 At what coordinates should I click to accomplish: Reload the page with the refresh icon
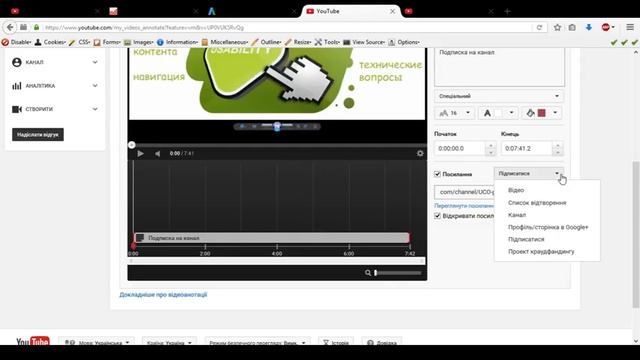[x=539, y=27]
